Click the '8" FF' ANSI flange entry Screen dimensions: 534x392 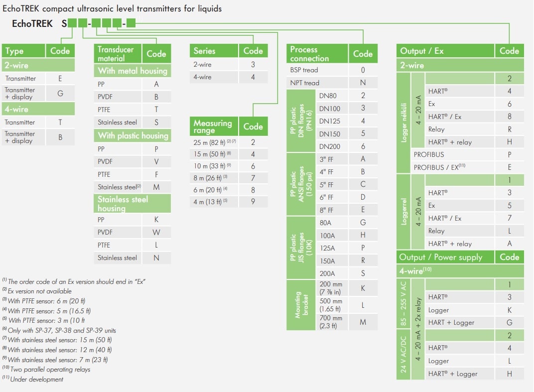(x=347, y=210)
